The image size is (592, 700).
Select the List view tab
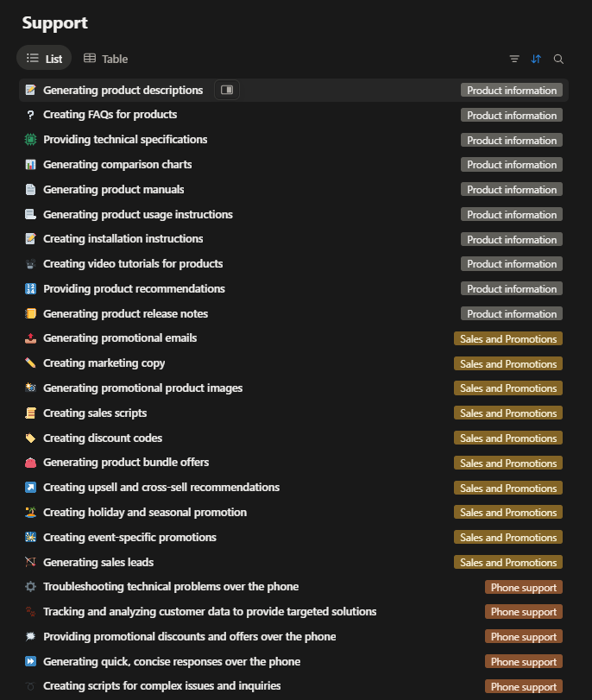pyautogui.click(x=44, y=58)
